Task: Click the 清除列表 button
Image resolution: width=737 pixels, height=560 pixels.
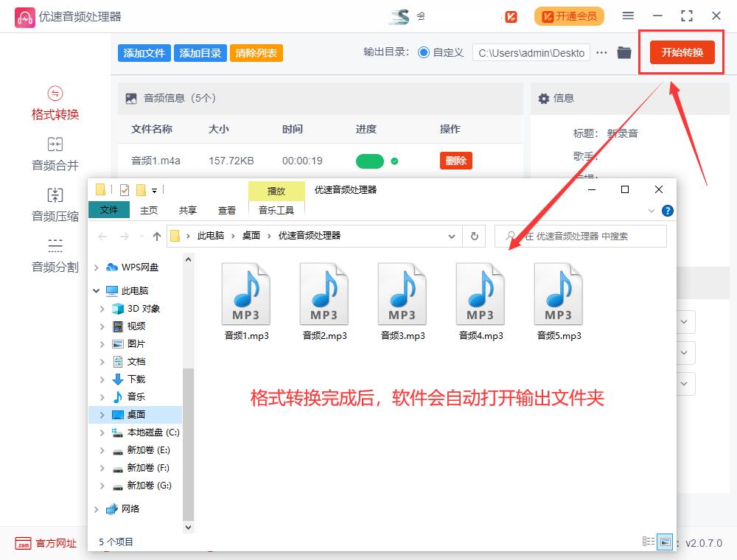Action: 256,53
